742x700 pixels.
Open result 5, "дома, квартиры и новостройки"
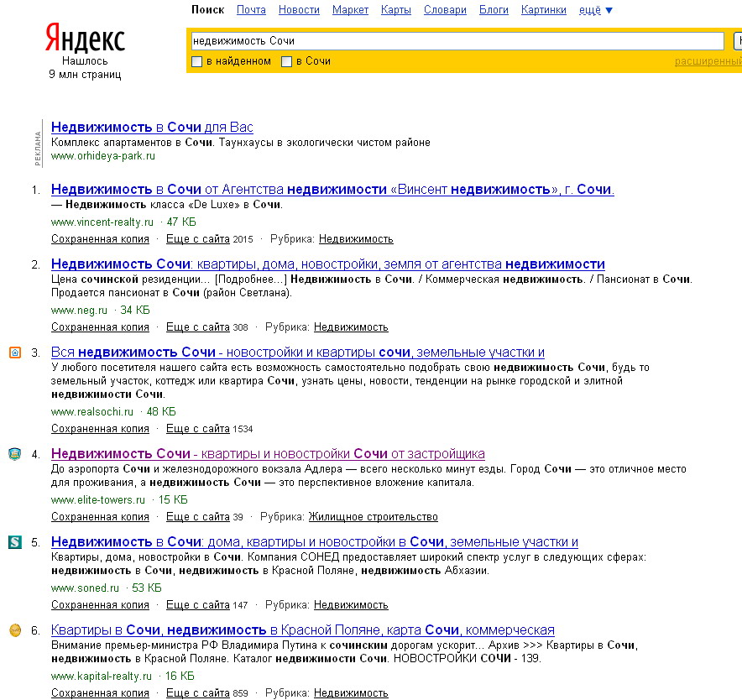coord(315,542)
